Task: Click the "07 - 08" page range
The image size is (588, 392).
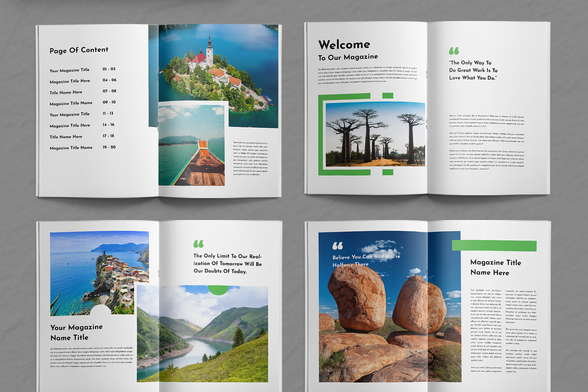Action: pos(109,91)
